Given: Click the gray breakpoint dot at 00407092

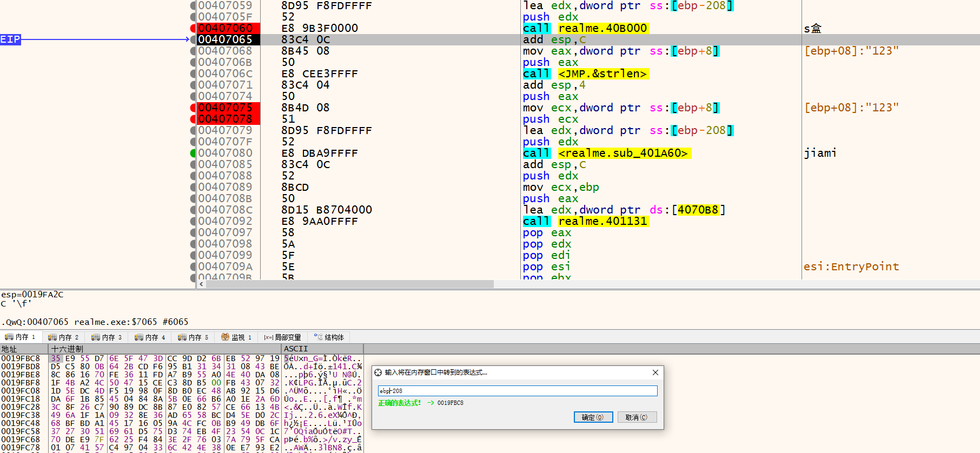Looking at the screenshot, I should click(x=193, y=221).
